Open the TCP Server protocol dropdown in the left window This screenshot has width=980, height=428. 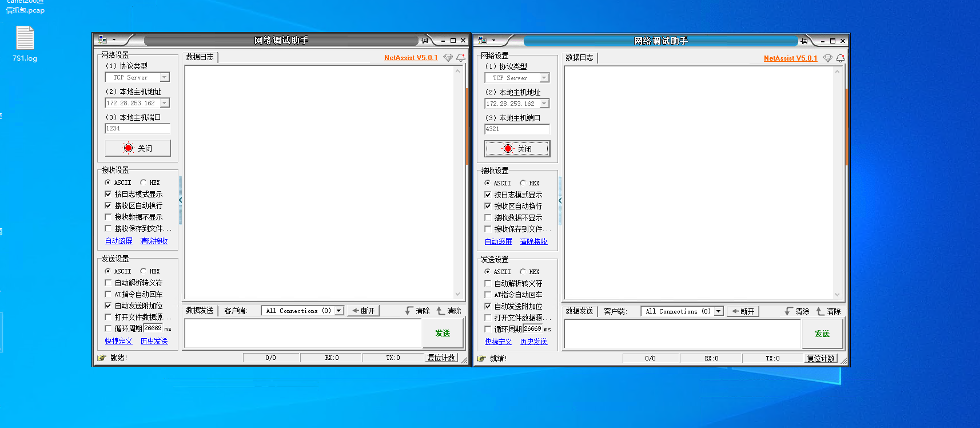[165, 77]
